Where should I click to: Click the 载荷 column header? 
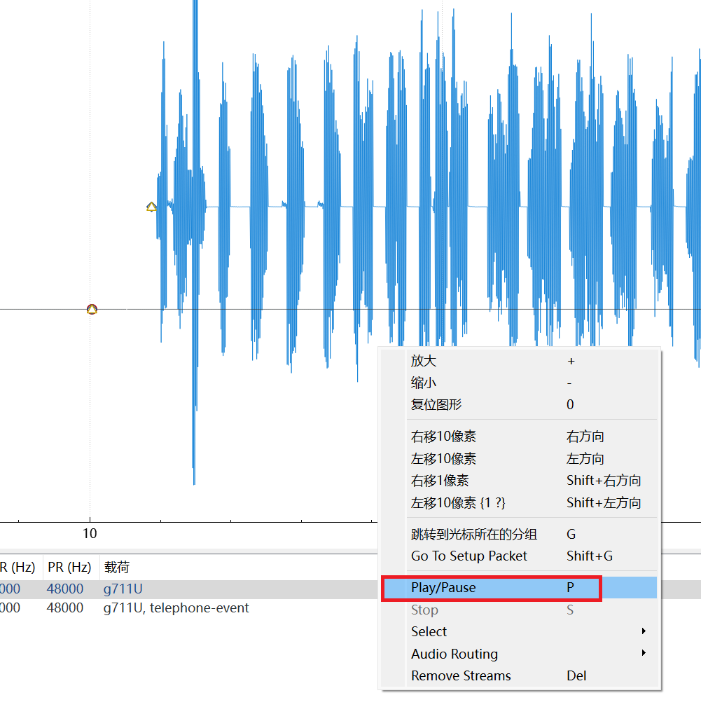point(116,567)
